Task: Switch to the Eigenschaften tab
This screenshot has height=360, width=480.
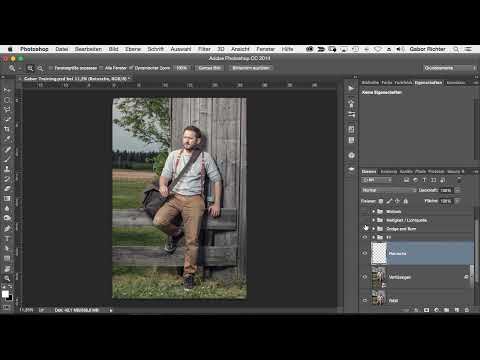Action: 428,82
